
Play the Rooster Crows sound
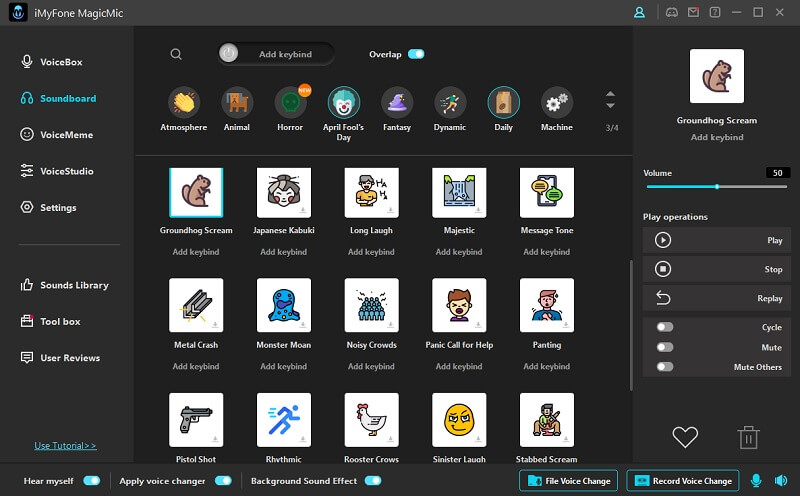click(x=371, y=420)
